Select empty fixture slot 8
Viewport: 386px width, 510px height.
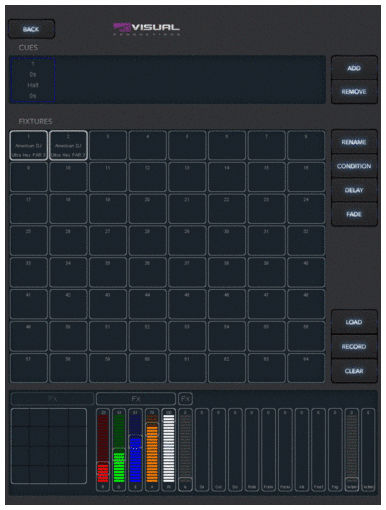[306, 145]
